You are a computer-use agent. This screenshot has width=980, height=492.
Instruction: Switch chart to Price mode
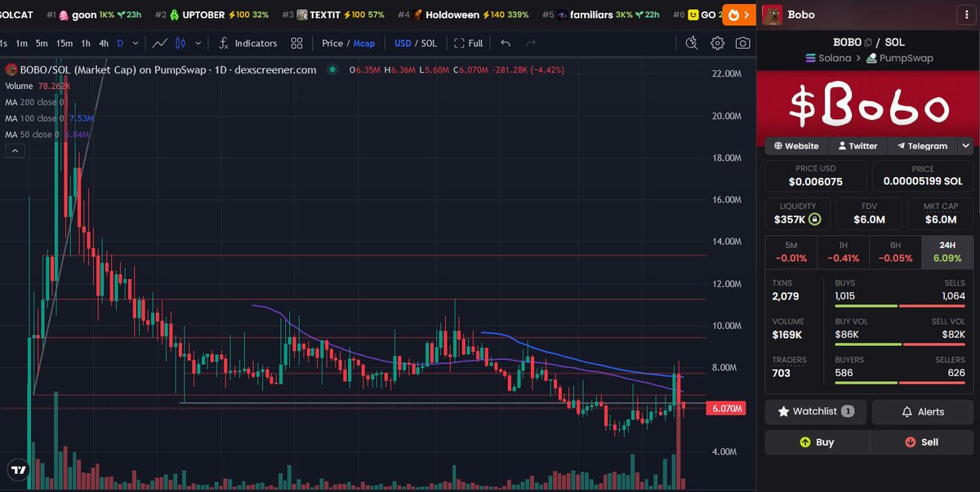click(332, 43)
